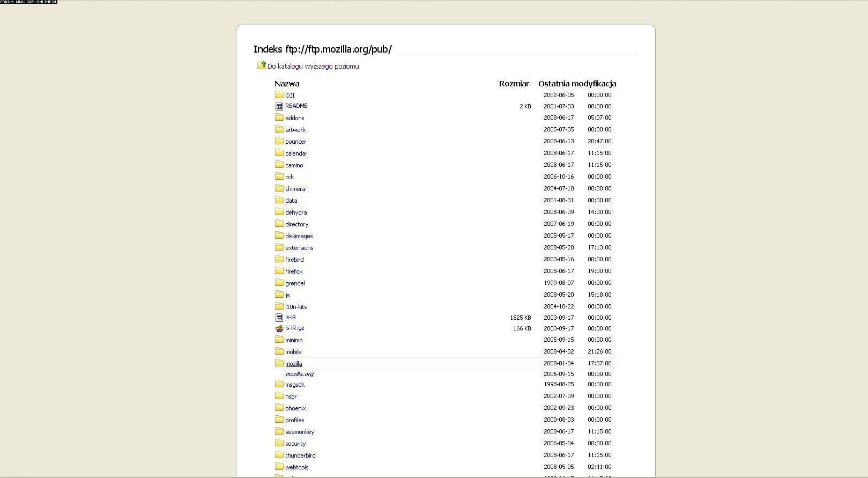Open the mozilla directory link
The image size is (868, 478).
coord(293,364)
